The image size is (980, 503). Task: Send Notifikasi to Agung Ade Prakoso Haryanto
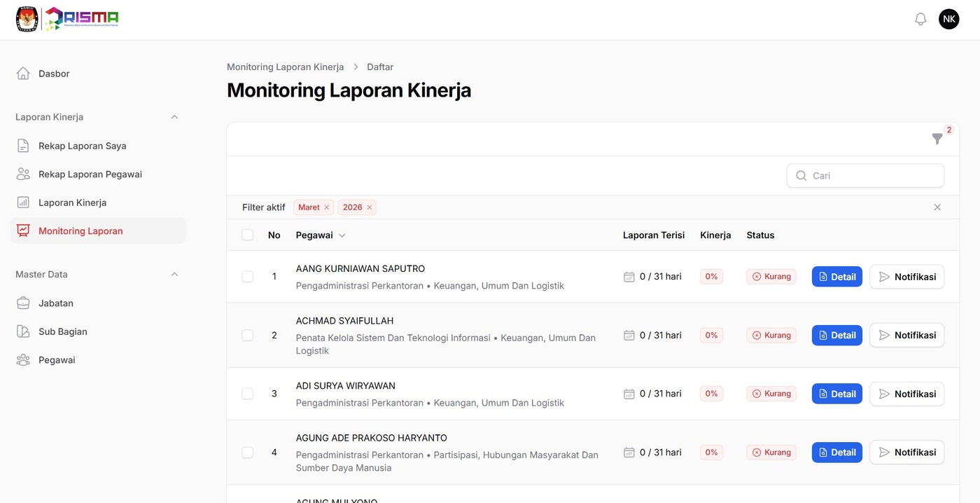[x=906, y=453]
